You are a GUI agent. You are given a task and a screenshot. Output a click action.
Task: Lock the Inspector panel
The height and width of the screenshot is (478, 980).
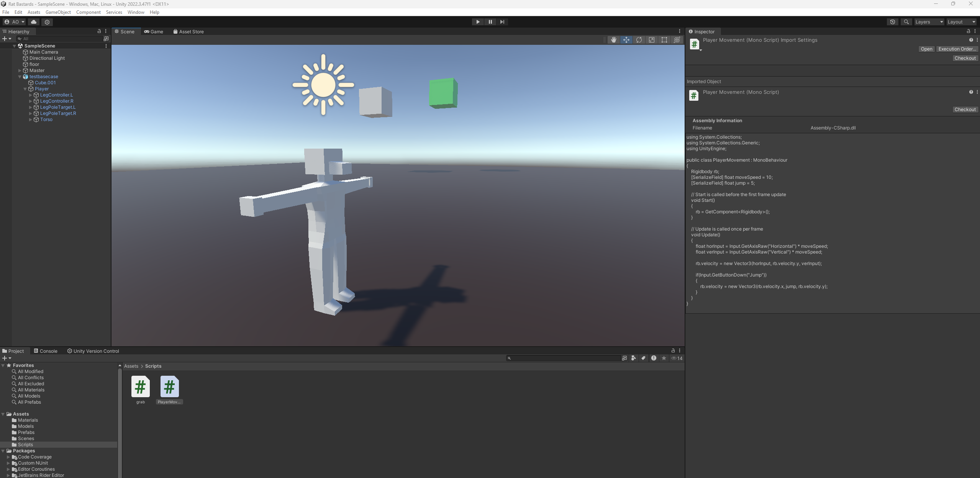(969, 31)
